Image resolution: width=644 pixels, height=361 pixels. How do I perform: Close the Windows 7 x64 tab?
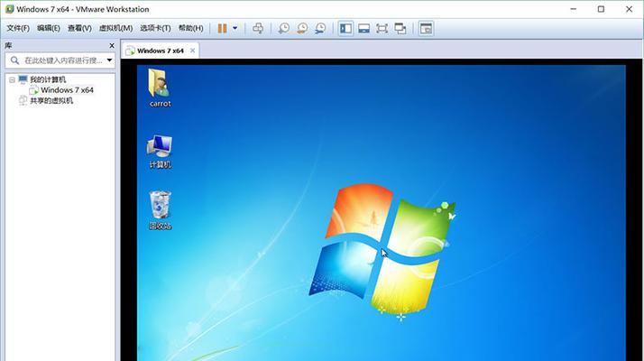click(192, 51)
